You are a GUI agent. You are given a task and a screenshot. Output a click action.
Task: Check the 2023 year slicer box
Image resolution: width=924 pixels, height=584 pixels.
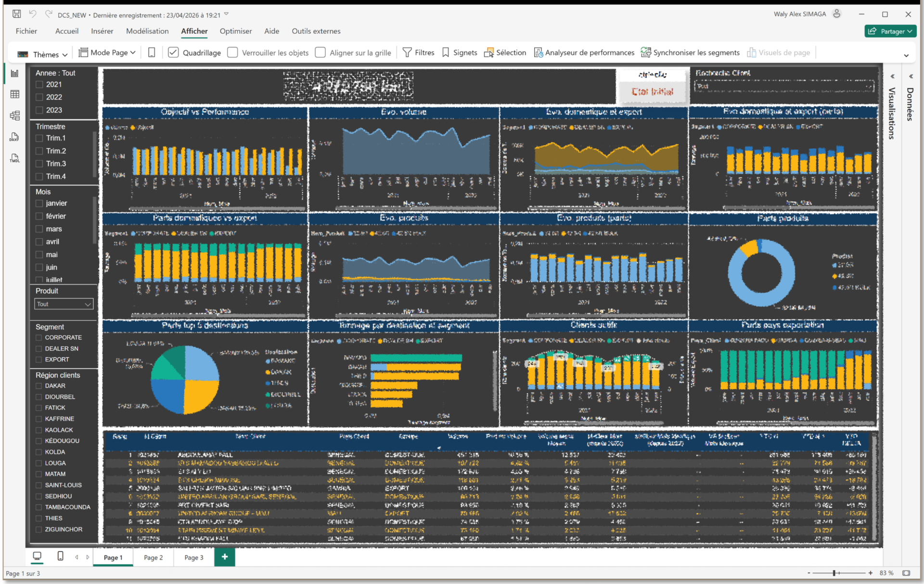pyautogui.click(x=39, y=110)
